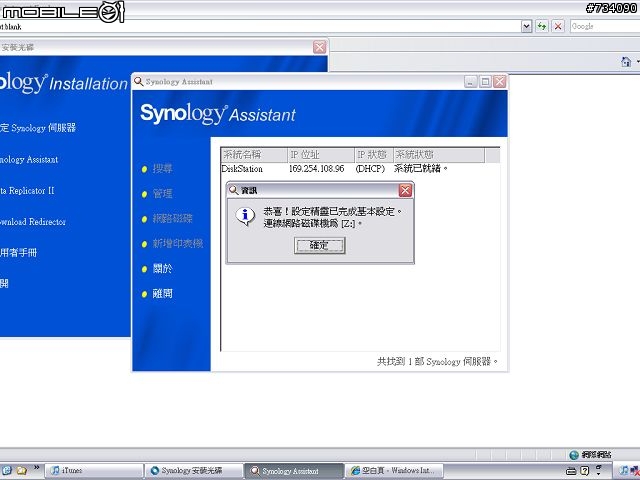Switch to 空白頁 Windows Internet Explorer taskbar button

[395, 471]
